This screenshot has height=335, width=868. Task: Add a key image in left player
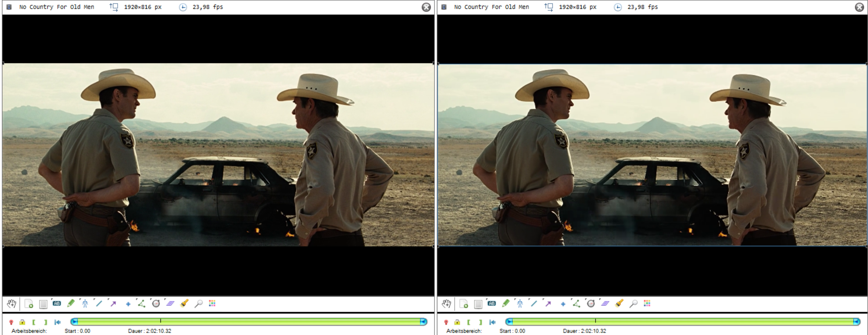pos(29,304)
